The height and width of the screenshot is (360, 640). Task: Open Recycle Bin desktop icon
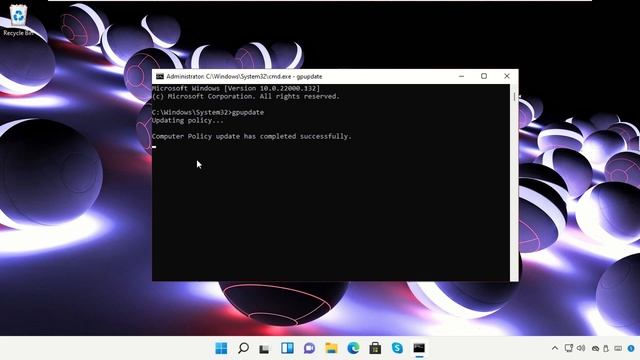(18, 20)
